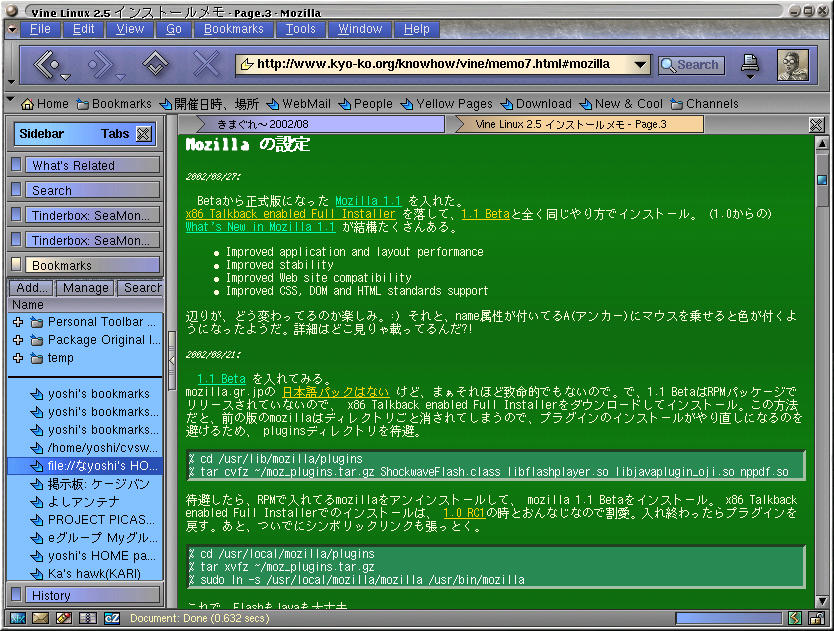
Task: Open the Channels folder on personal toolbar
Action: pyautogui.click(x=705, y=104)
